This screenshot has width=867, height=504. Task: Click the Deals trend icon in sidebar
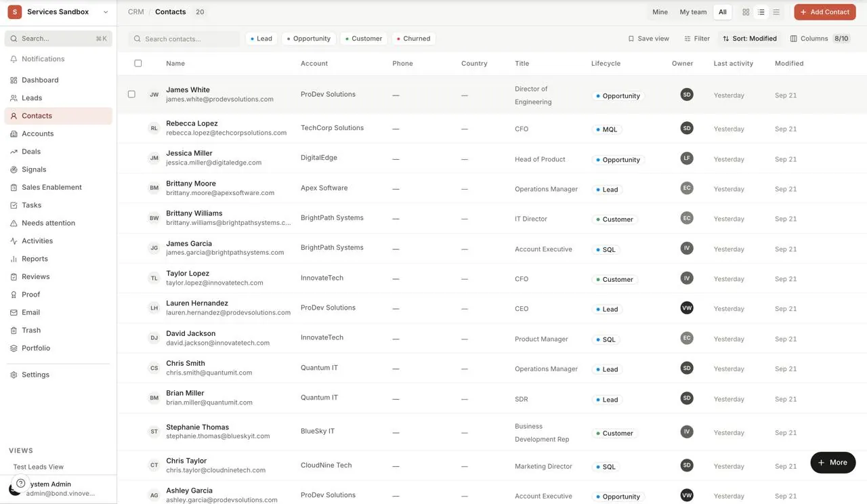[14, 152]
